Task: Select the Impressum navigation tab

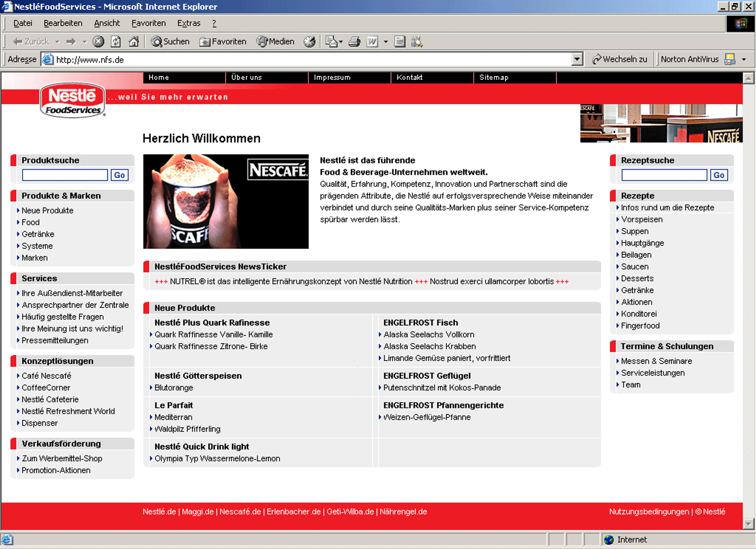Action: click(x=349, y=77)
